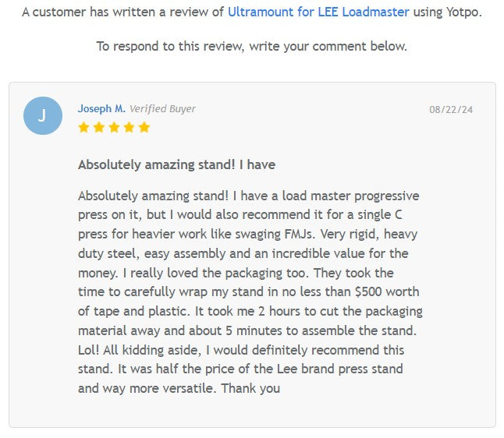Screen dimensions: 504x438
Task: Click the 'To respond to this review' instruction
Action: tap(251, 46)
